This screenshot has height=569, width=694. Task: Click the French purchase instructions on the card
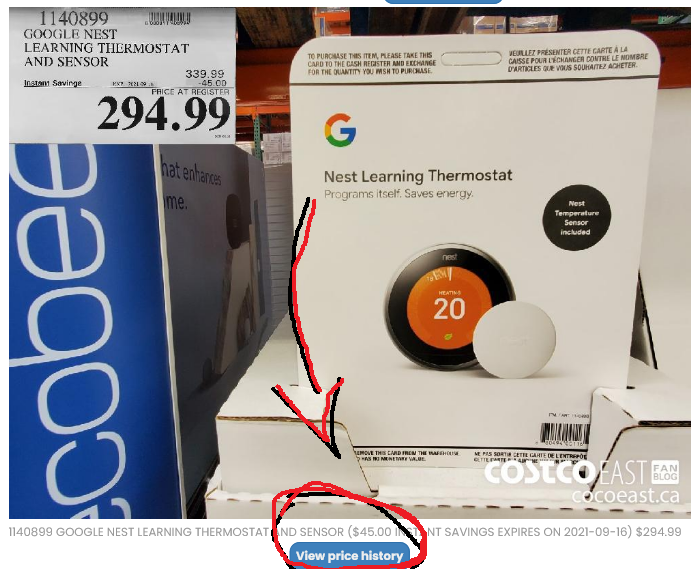point(578,59)
